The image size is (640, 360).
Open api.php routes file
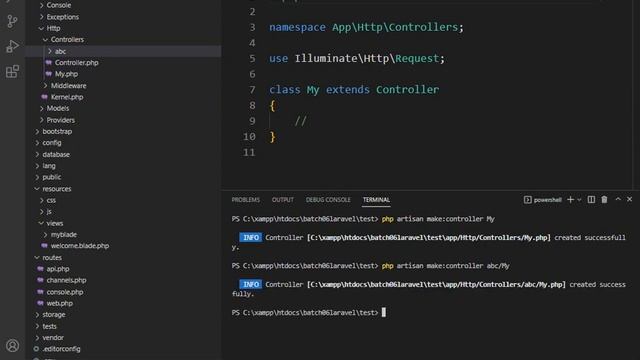[x=58, y=269]
